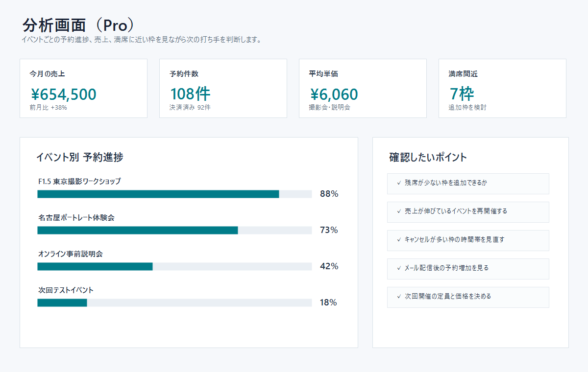Image resolution: width=588 pixels, height=372 pixels.
Task: Click the 前月比 +38% text
Action: pos(48,108)
